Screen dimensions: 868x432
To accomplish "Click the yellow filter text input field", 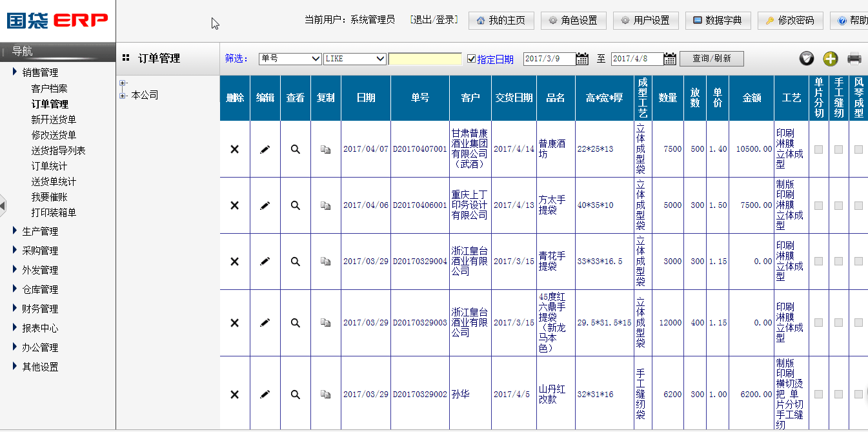I will coord(425,59).
